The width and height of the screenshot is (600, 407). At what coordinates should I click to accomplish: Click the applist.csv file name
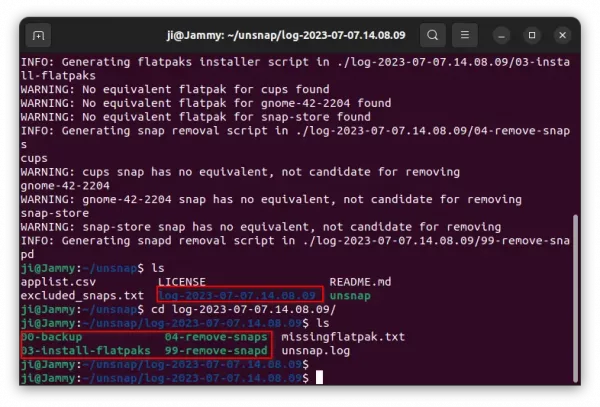pyautogui.click(x=58, y=282)
